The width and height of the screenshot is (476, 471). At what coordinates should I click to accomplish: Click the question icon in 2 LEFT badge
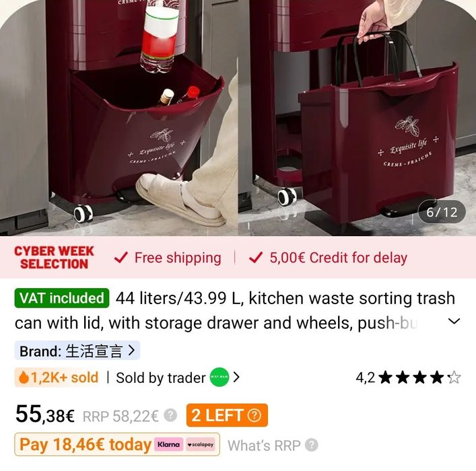point(254,415)
